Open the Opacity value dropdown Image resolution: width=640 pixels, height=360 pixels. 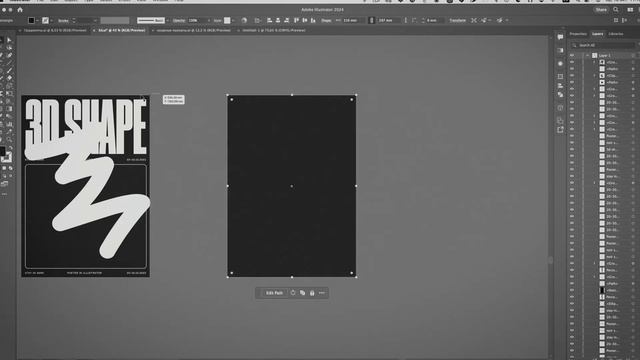pyautogui.click(x=209, y=20)
